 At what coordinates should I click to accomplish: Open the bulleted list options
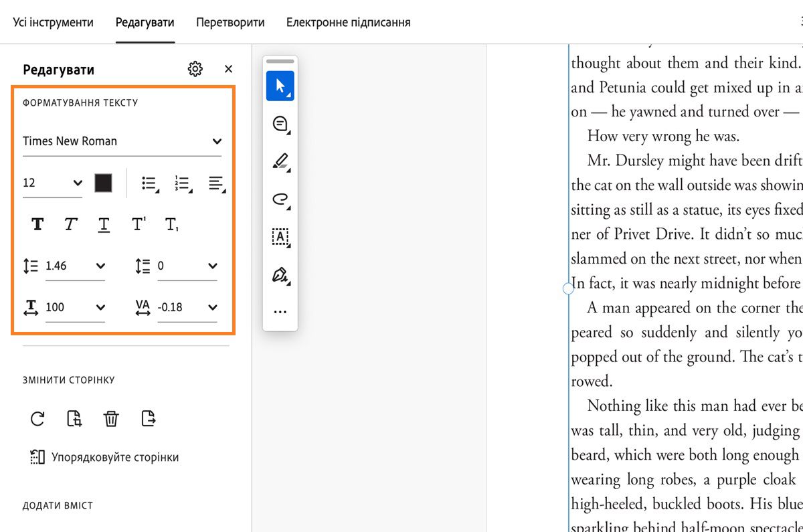tap(150, 183)
